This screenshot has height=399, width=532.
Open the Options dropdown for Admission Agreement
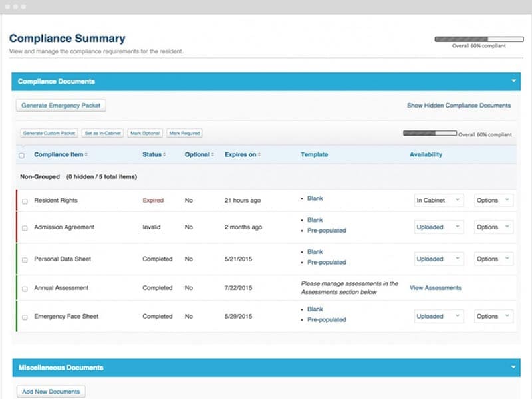492,227
